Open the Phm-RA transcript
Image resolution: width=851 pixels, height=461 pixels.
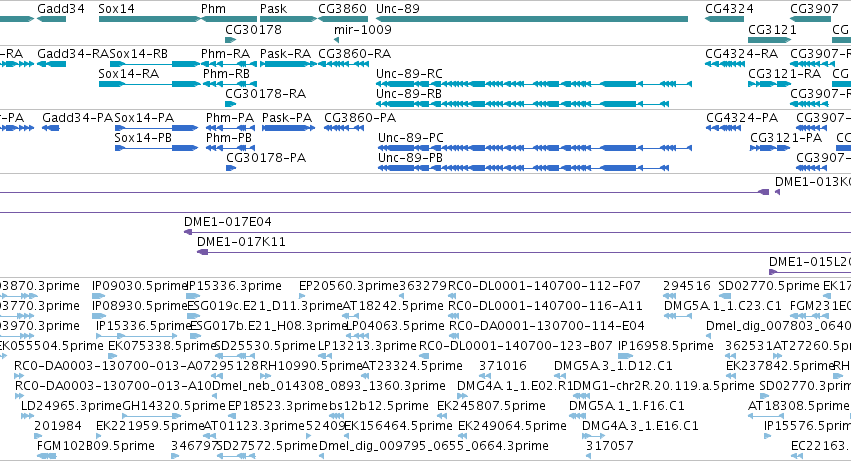tap(225, 53)
